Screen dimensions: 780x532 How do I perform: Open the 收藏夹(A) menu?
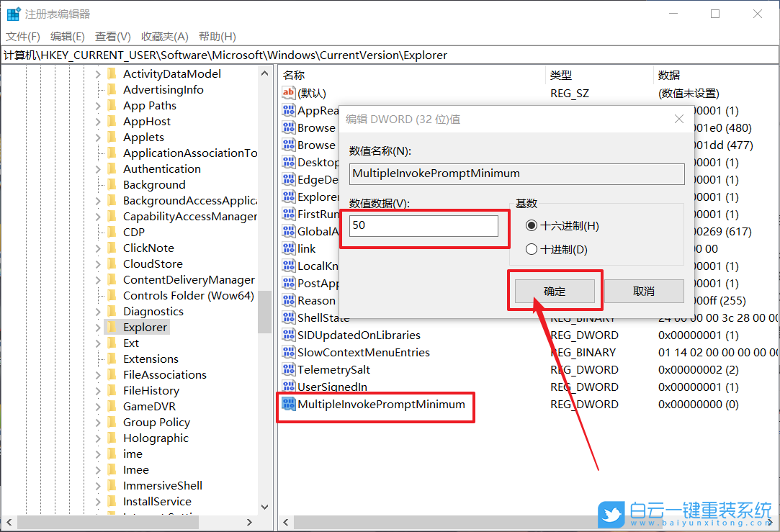pyautogui.click(x=164, y=37)
